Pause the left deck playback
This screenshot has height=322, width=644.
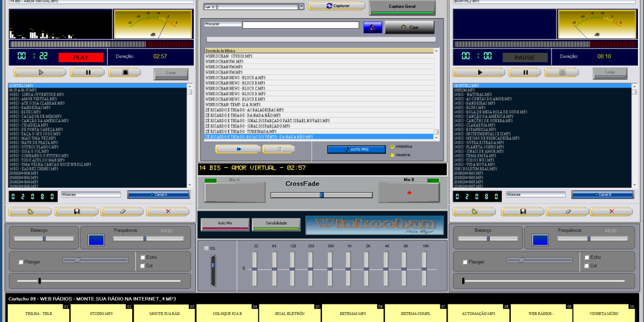tap(88, 72)
